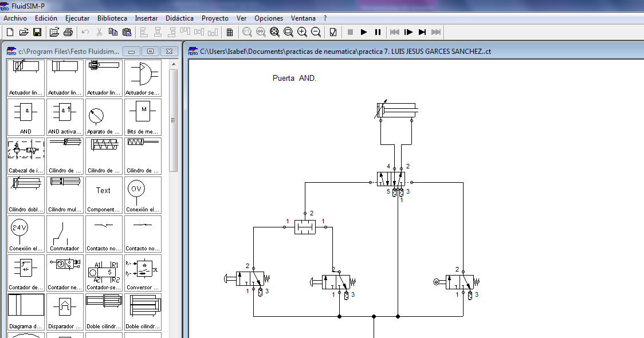Select the Contador neumático component
Screen dimensions: 644x338
[x=65, y=273]
